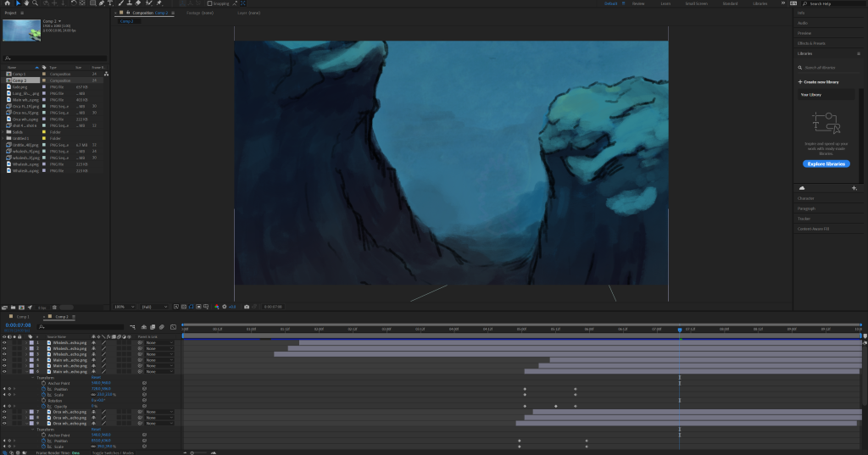Click the Explore libraries button
The width and height of the screenshot is (868, 455).
pyautogui.click(x=826, y=164)
